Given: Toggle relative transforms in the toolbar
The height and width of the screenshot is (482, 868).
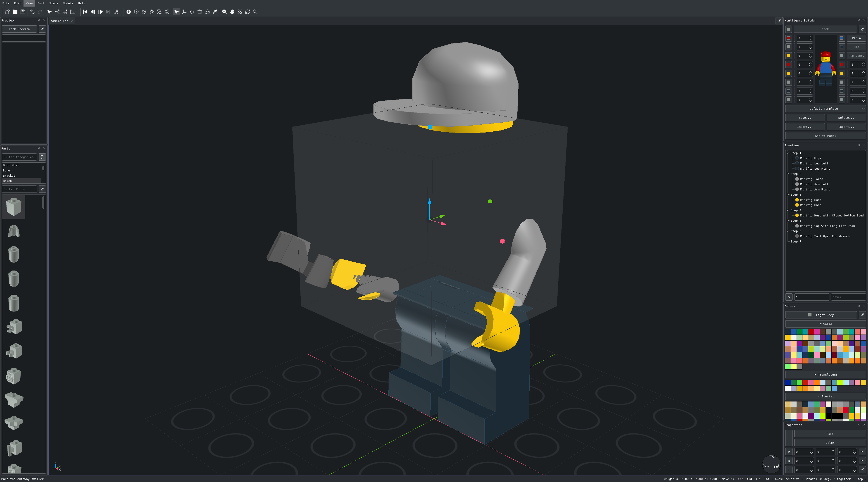Looking at the screenshot, I should click(57, 12).
